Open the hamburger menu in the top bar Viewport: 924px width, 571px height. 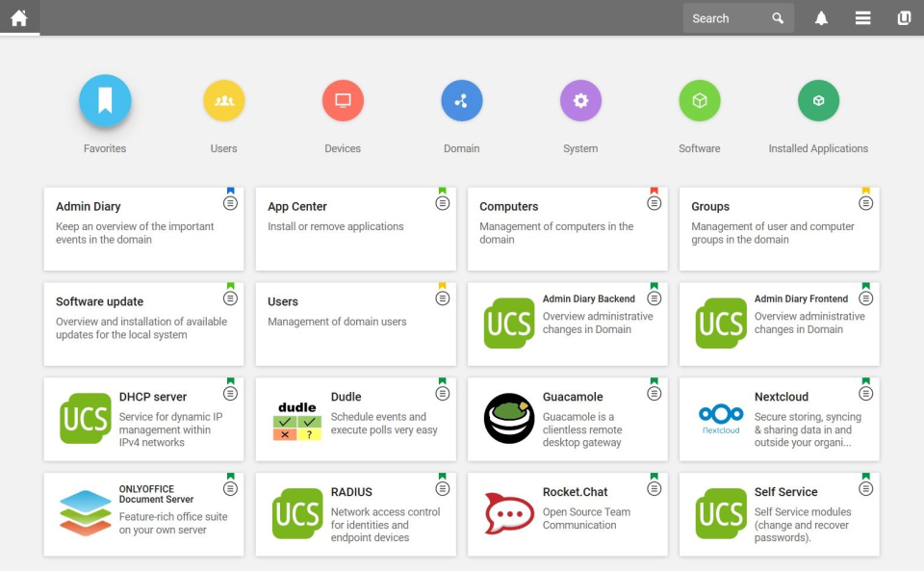point(862,17)
